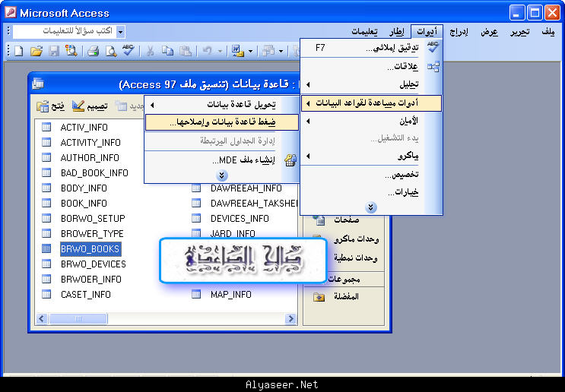565x392 pixels.
Task: Click the table list horizontal scrollbar thumb
Action: click(78, 318)
